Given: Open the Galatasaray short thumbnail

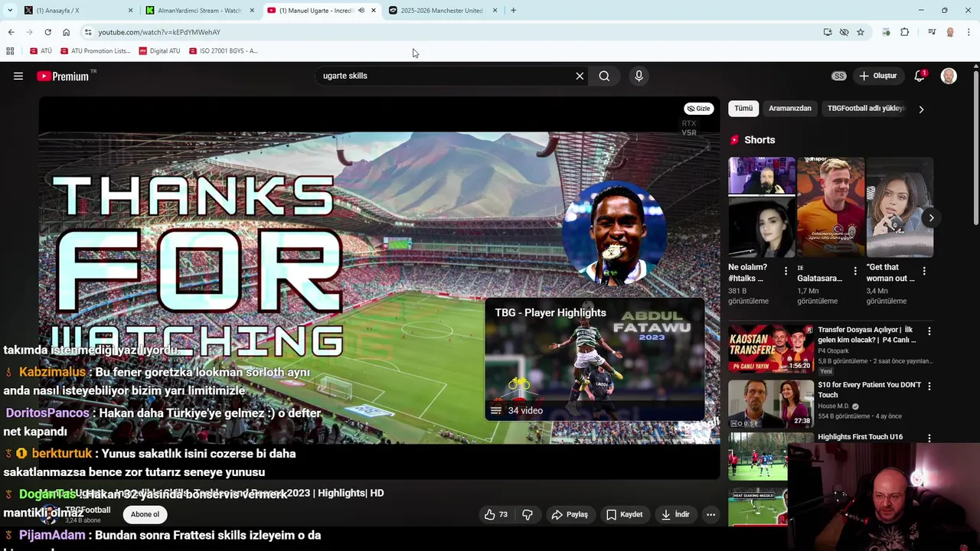Looking at the screenshot, I should tap(831, 207).
